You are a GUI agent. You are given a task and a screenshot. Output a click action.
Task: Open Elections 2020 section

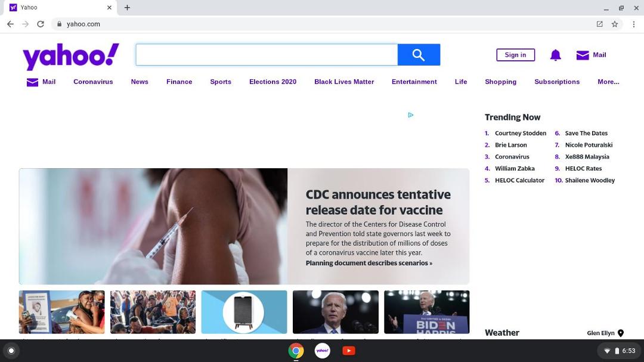click(x=273, y=82)
